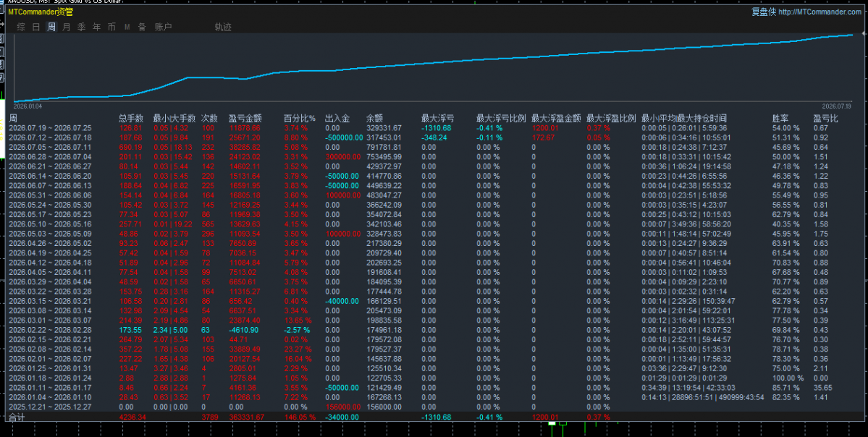Switch to the 综 summary tab
Screen dimensions: 868x437
[21, 27]
